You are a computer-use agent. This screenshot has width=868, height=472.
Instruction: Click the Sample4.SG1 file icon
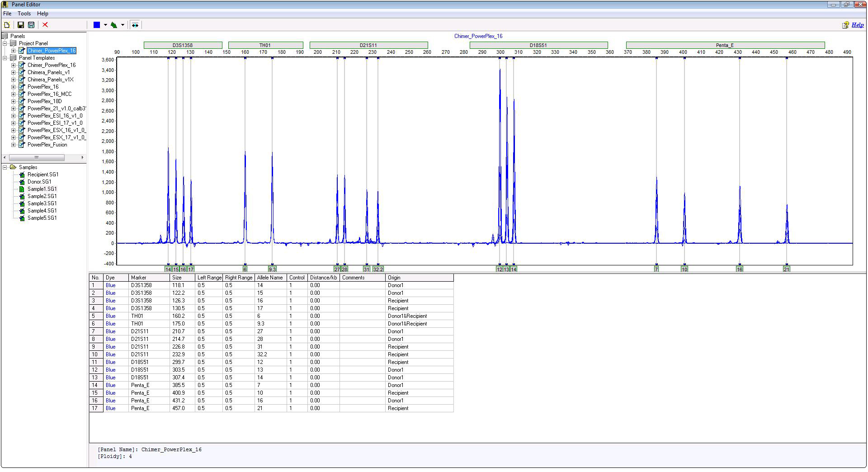click(x=21, y=211)
